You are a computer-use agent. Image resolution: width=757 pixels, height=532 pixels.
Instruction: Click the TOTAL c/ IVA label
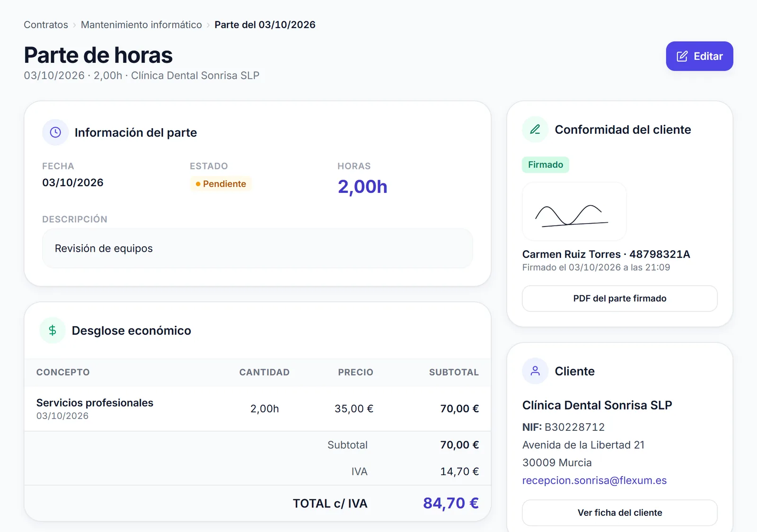(330, 504)
